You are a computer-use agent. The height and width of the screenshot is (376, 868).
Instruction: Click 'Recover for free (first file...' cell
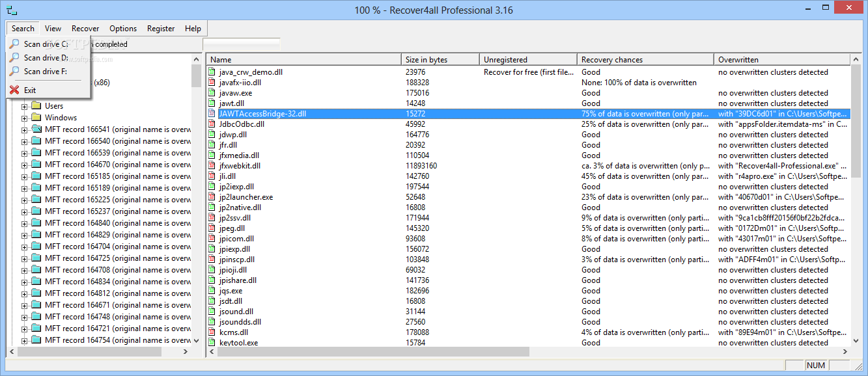529,72
